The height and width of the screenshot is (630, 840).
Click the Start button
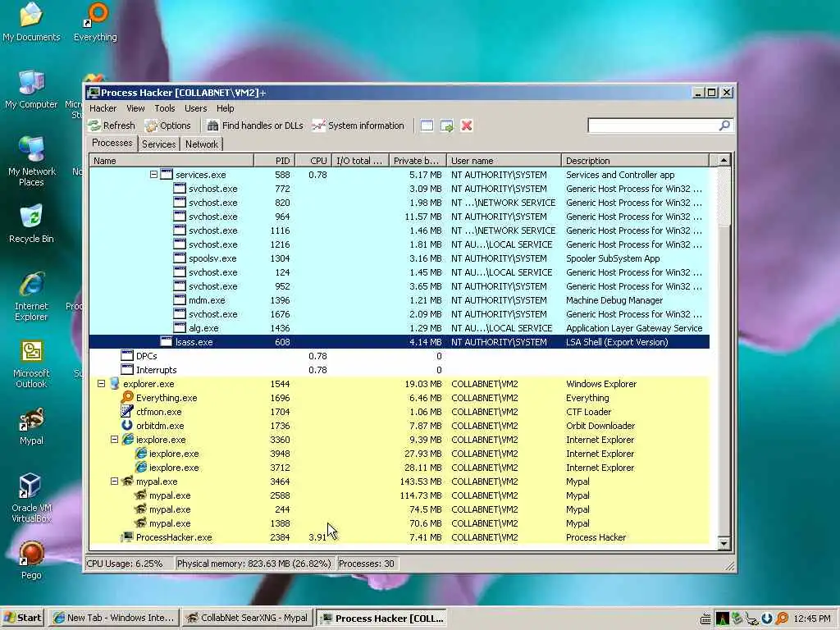coord(22,618)
